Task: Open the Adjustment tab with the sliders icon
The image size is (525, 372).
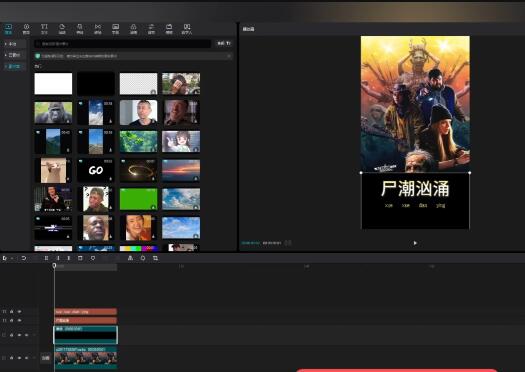Action: pyautogui.click(x=151, y=29)
